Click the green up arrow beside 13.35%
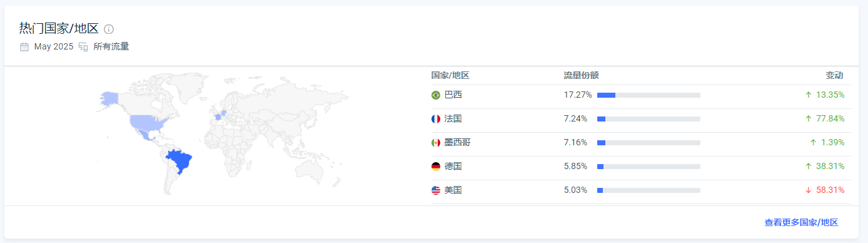The height and width of the screenshot is (243, 868). 809,95
